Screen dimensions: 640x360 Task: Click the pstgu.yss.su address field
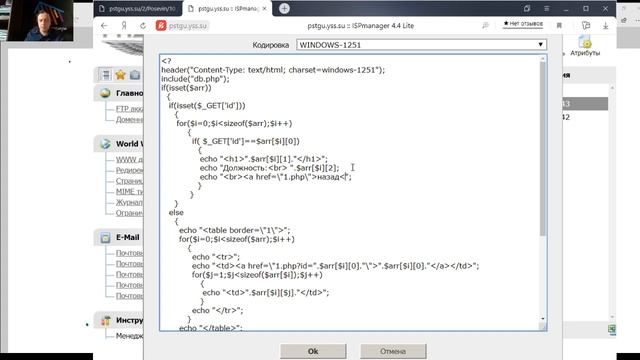pyautogui.click(x=188, y=26)
